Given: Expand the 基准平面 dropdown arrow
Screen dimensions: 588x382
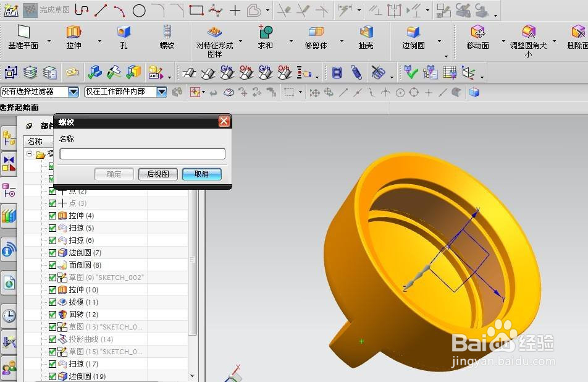Looking at the screenshot, I should (49, 41).
